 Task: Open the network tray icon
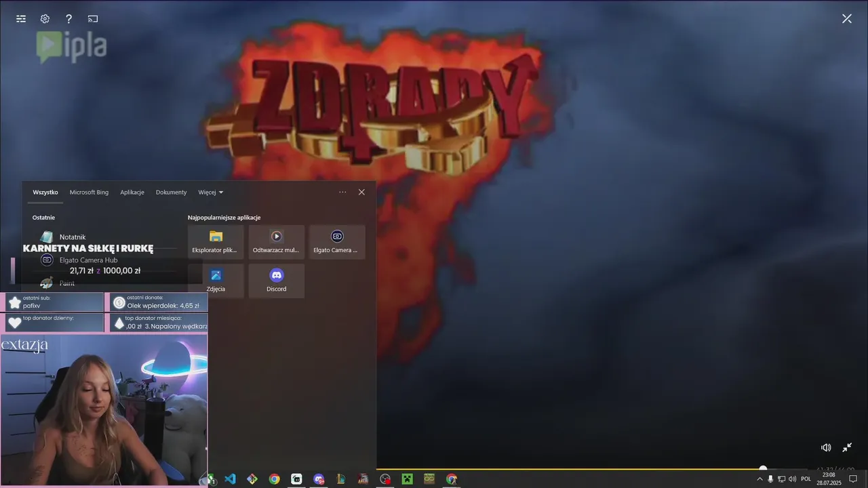[781, 479]
